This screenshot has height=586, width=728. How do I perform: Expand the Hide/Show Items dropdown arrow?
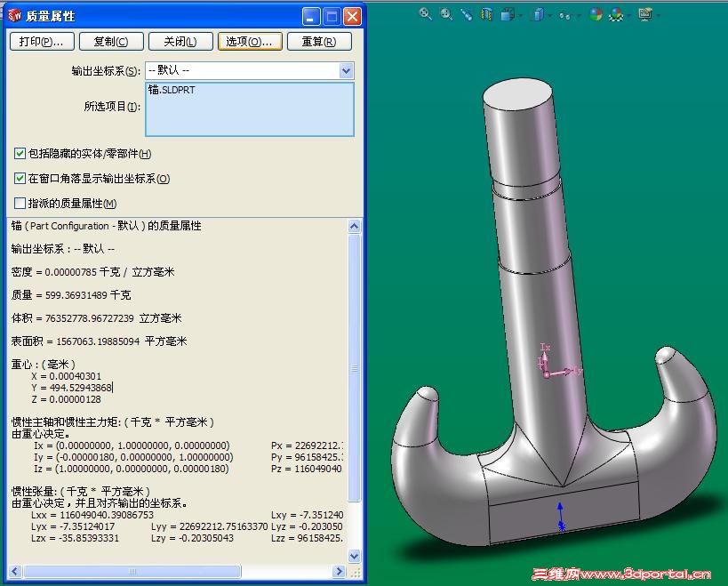tap(579, 16)
